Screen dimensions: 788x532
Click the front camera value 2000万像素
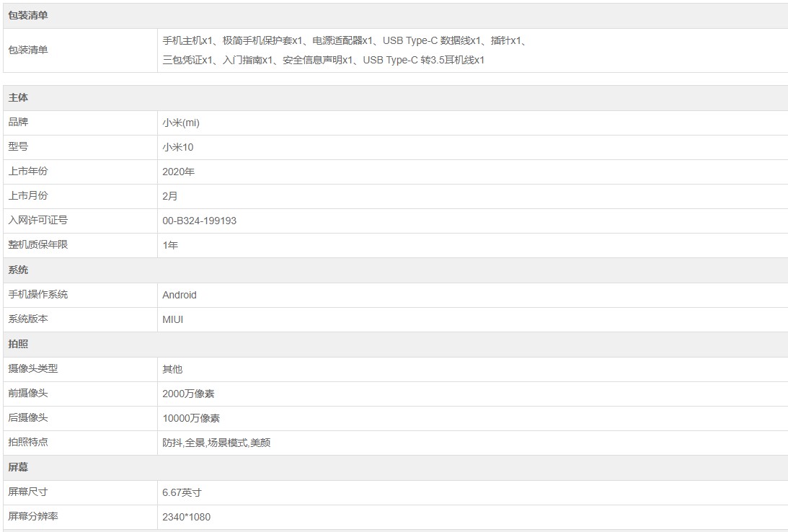click(x=189, y=394)
